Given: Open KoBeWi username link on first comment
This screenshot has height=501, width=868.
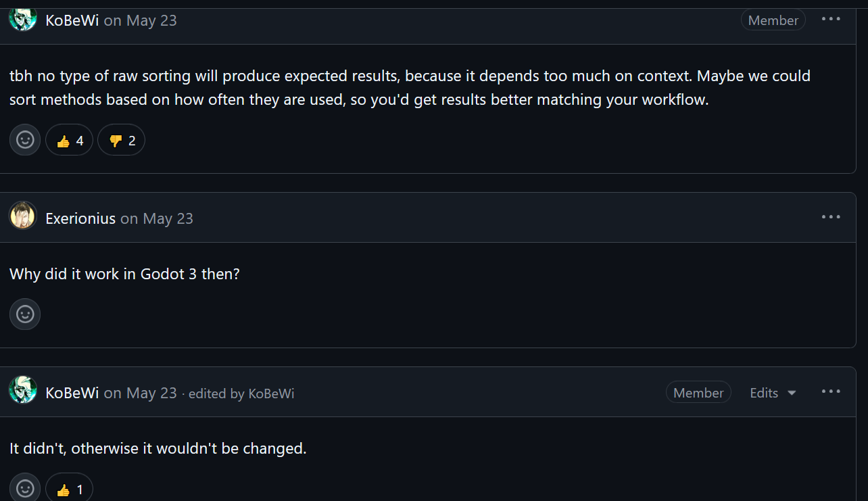Looking at the screenshot, I should tap(72, 20).
